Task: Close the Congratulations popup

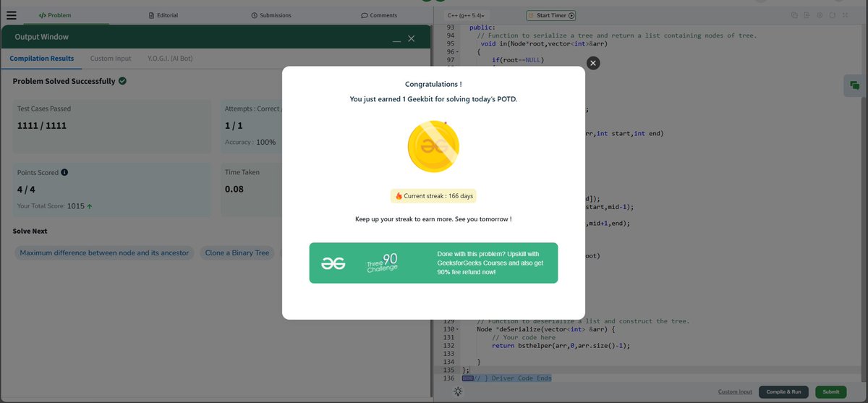Action: (x=593, y=63)
